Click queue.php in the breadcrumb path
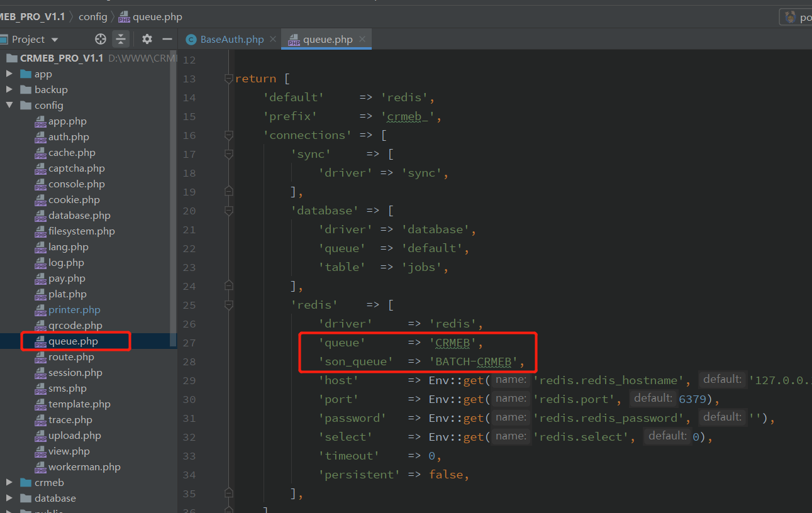 point(150,17)
